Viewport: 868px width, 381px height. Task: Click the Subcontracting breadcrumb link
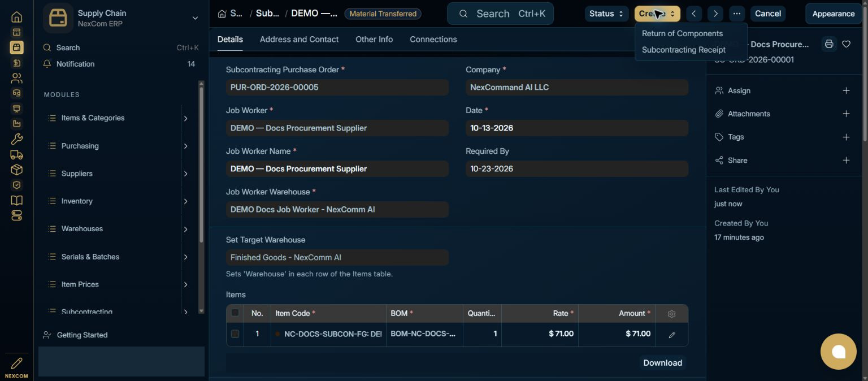pos(267,14)
